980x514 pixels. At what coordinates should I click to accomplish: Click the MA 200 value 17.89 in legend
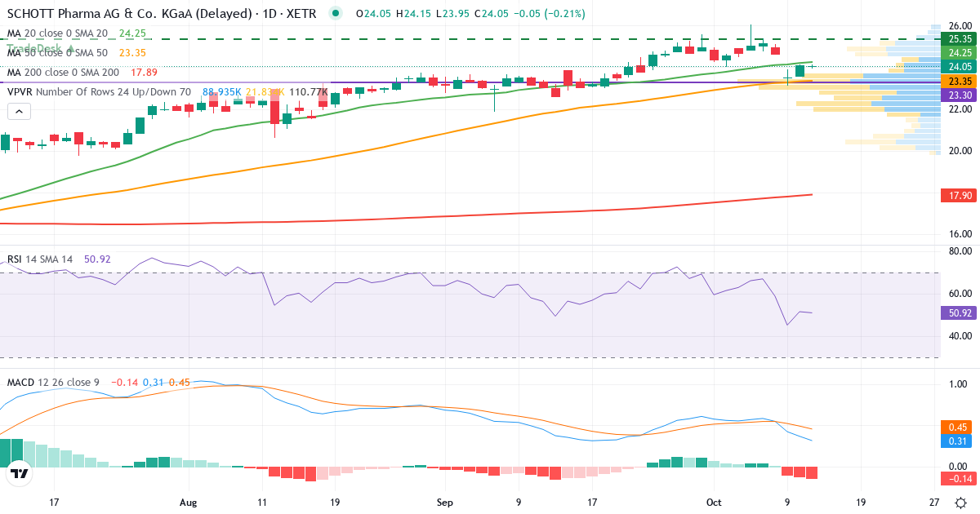coord(145,73)
